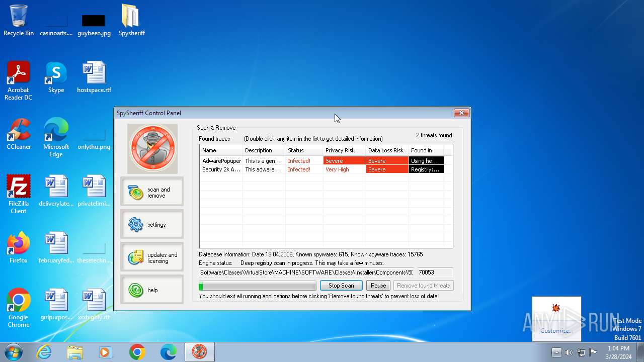
Task: Click Very High privacy risk cell
Action: pos(344,169)
